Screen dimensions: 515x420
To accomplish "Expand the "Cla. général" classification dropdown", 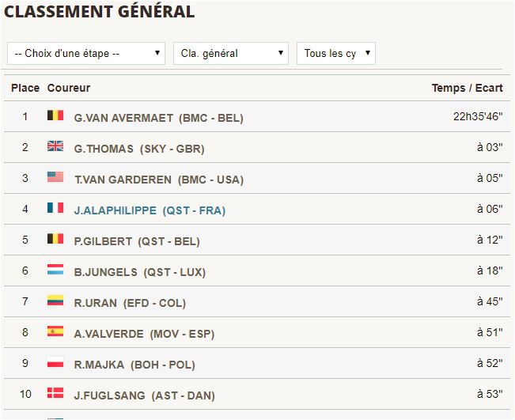I will pyautogui.click(x=231, y=53).
